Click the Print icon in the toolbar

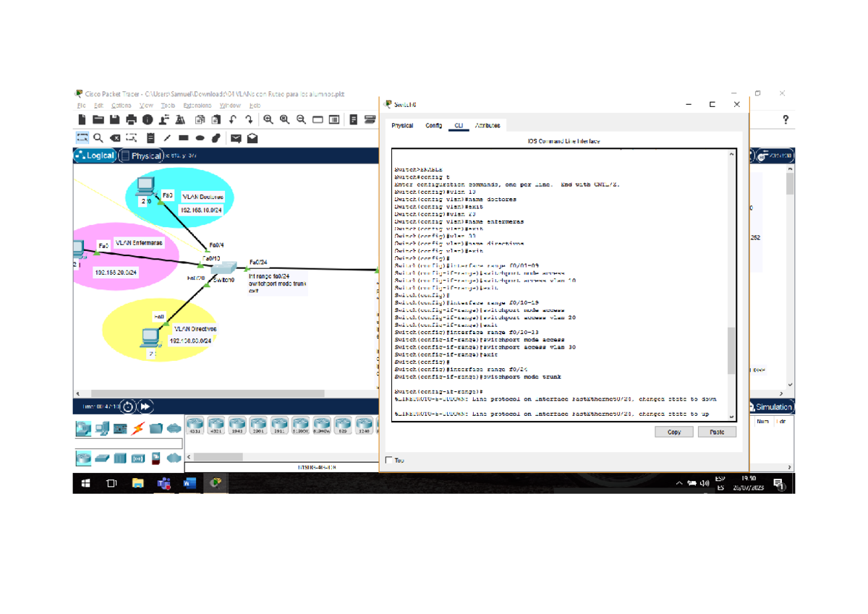(131, 120)
